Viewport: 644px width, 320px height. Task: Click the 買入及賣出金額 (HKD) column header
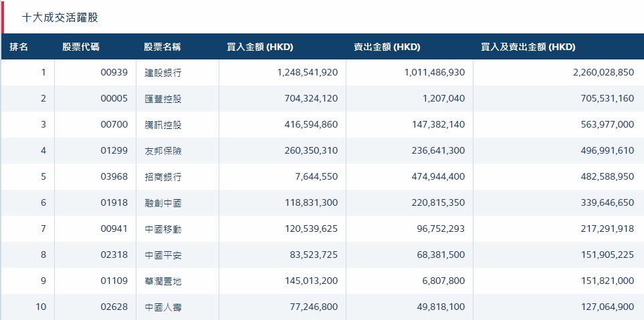tap(528, 47)
